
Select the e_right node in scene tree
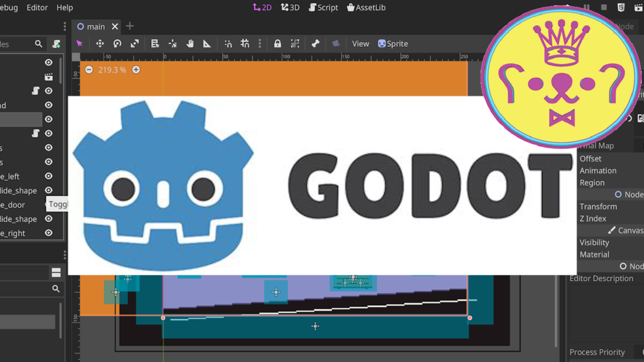coord(13,233)
